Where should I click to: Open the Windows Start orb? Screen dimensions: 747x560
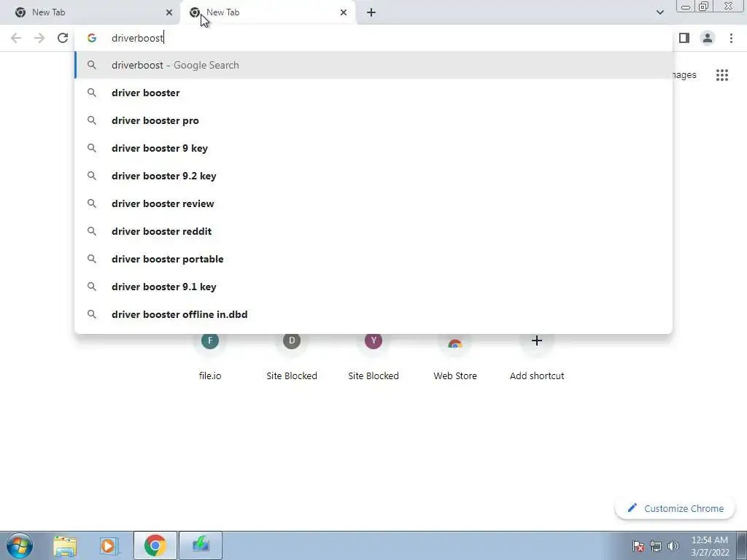point(20,545)
